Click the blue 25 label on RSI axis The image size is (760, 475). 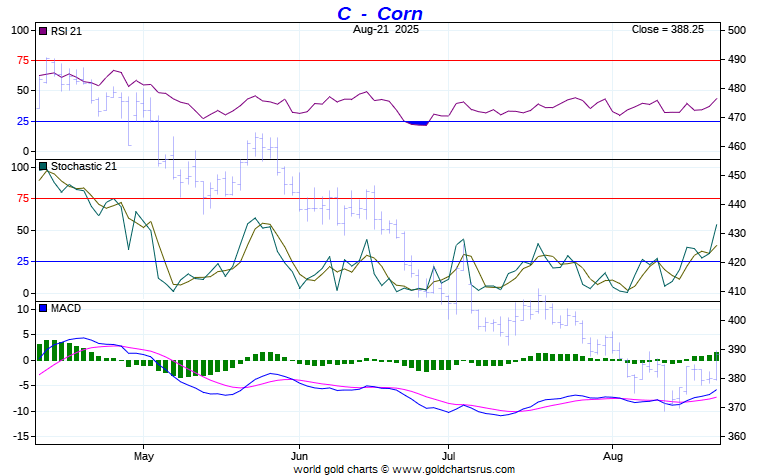click(23, 121)
